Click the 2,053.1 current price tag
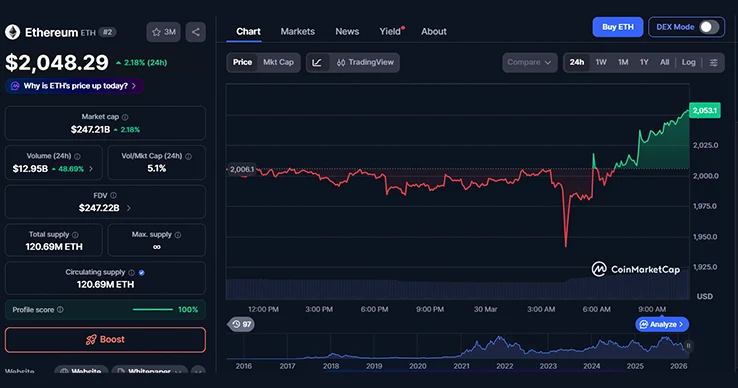The image size is (738, 388). (x=705, y=111)
